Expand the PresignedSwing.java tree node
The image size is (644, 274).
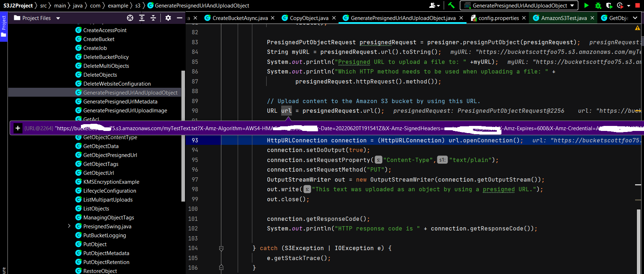pyautogui.click(x=69, y=226)
